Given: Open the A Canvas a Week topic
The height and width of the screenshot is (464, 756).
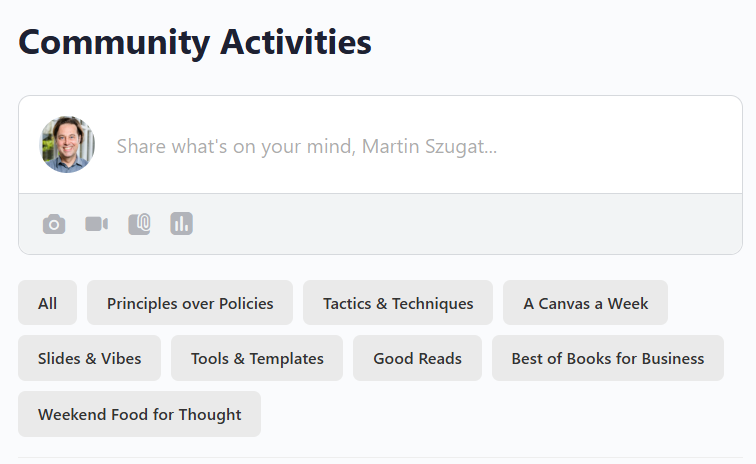Looking at the screenshot, I should coord(585,303).
